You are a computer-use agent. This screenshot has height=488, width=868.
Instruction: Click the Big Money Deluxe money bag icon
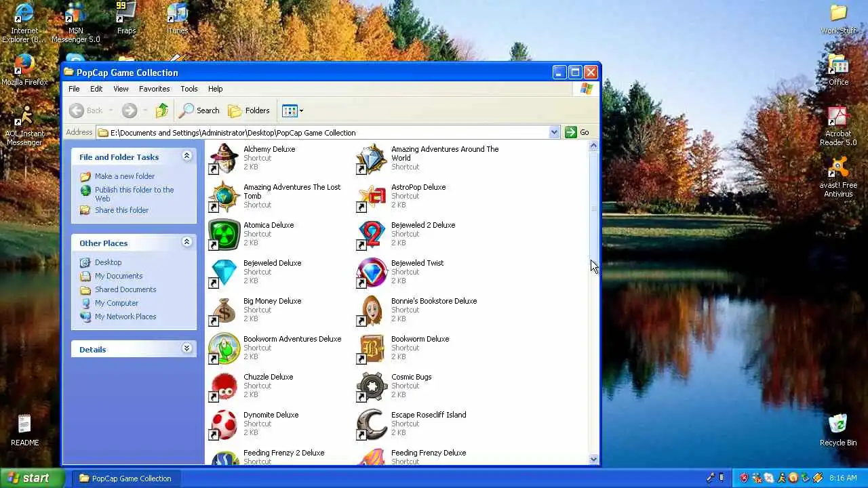[x=224, y=310]
